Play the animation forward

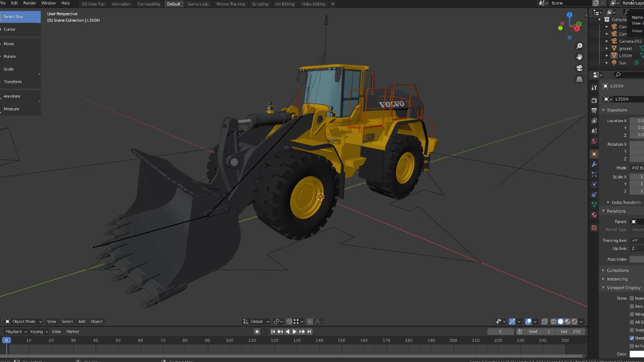[x=294, y=331]
